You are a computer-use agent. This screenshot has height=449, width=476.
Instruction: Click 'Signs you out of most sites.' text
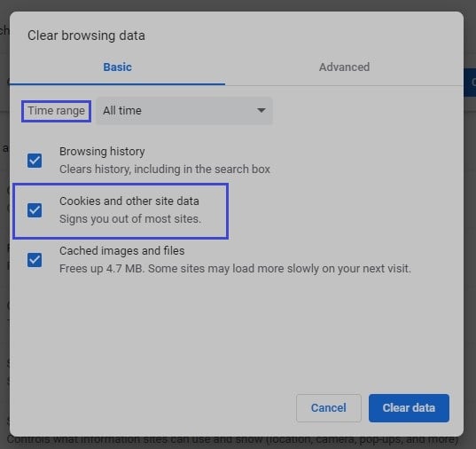point(130,219)
